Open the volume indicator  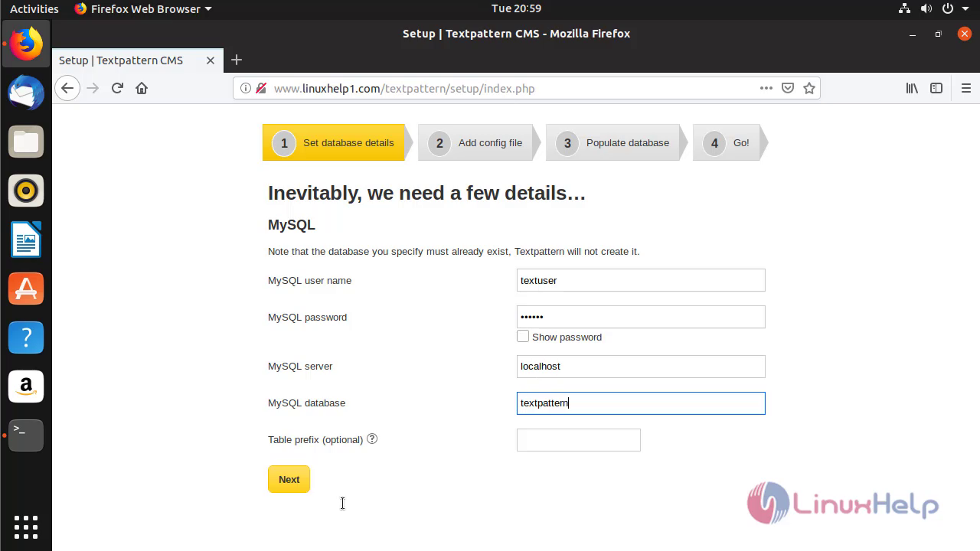[x=926, y=9]
